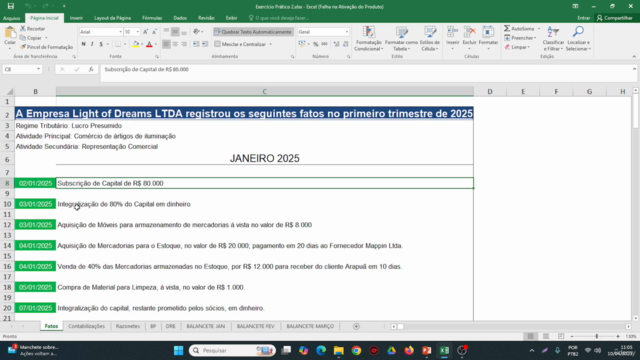640x360 pixels.
Task: Click the zoom slider handle
Action: point(597,336)
